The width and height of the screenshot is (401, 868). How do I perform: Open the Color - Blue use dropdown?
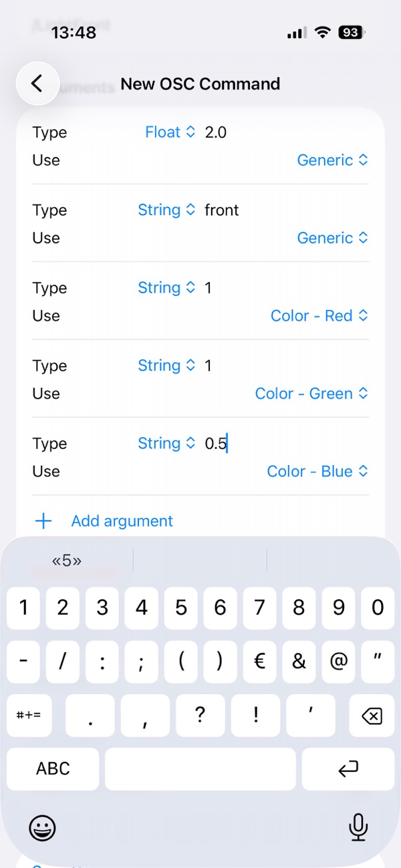(x=317, y=471)
